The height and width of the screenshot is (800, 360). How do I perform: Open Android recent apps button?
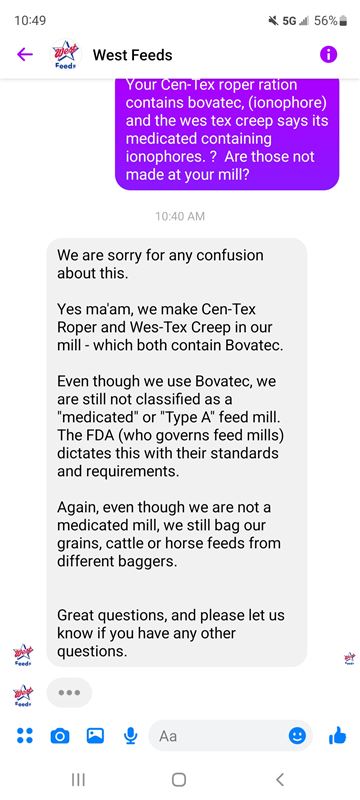(x=78, y=779)
